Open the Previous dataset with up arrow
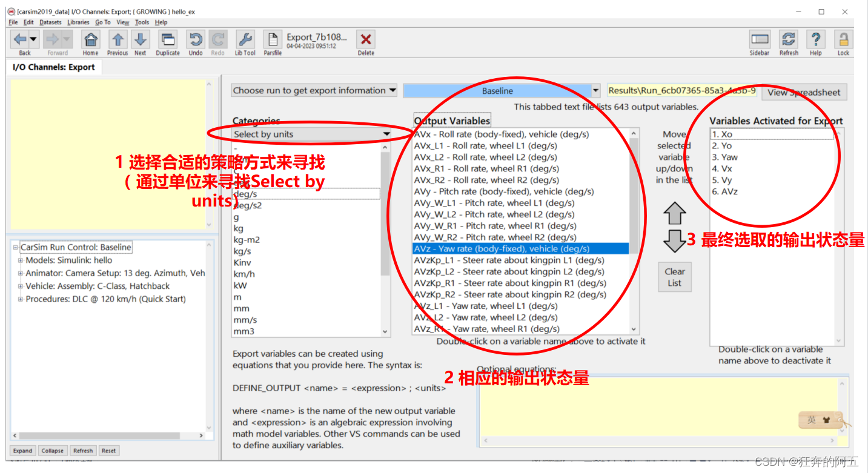868x473 pixels. click(118, 39)
